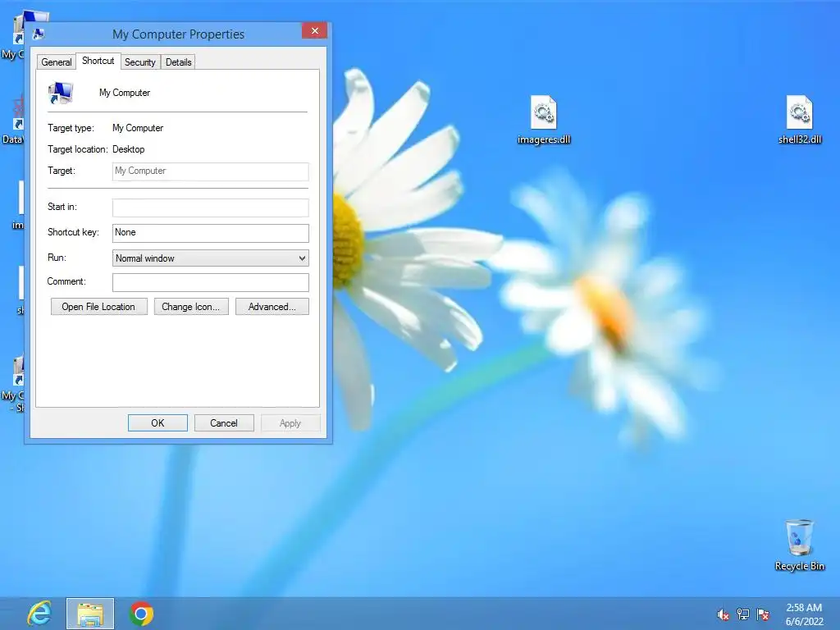
Task: Click inside the Comment text box
Action: click(211, 282)
